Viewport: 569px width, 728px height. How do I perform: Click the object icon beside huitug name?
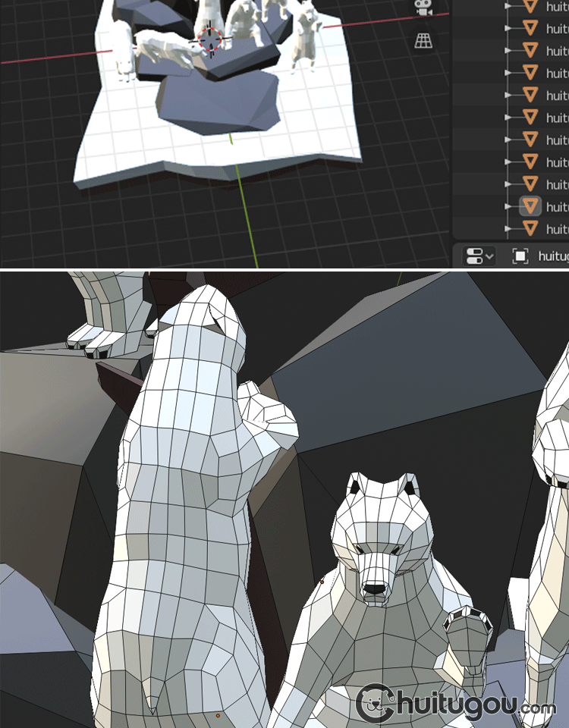coord(520,256)
